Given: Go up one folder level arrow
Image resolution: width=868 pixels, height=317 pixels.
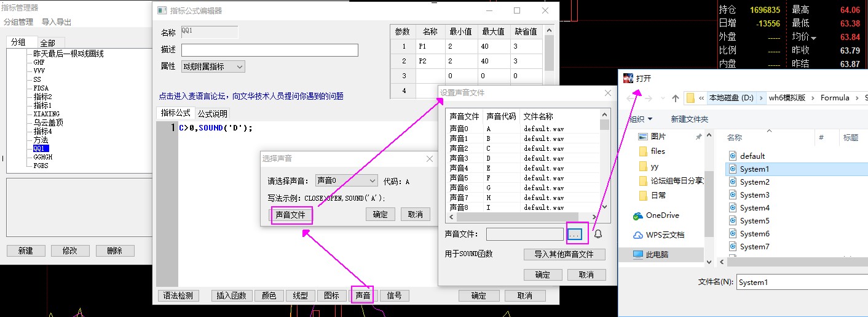Looking at the screenshot, I should click(x=675, y=98).
